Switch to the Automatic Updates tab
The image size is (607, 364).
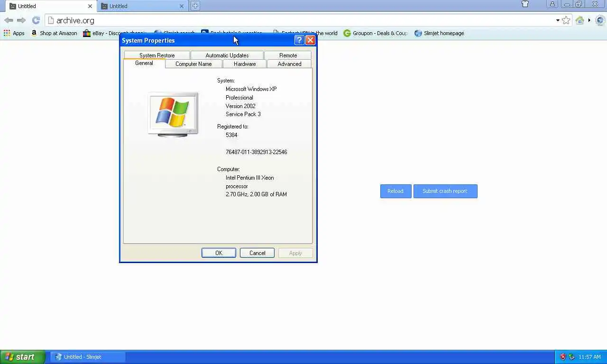point(227,55)
